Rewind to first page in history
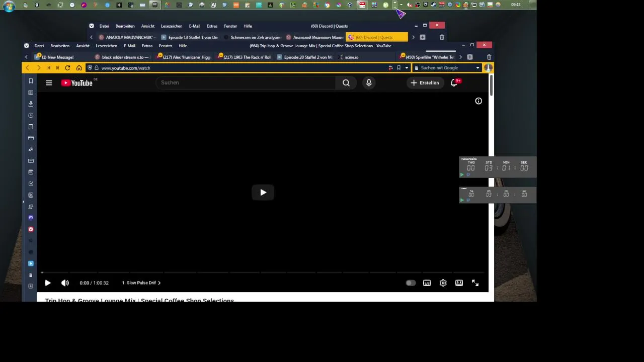Viewport: 644px width, 362px height. (49, 68)
